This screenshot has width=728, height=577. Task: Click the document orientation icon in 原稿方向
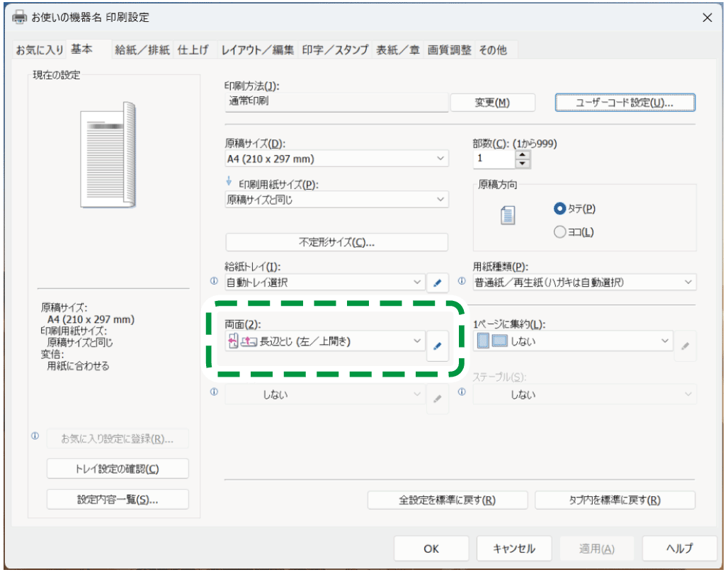point(507,216)
